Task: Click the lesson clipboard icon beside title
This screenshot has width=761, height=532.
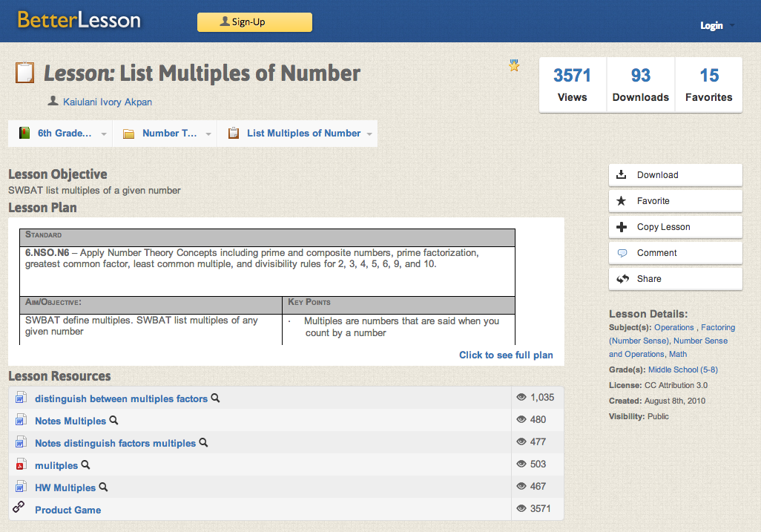Action: pyautogui.click(x=24, y=73)
